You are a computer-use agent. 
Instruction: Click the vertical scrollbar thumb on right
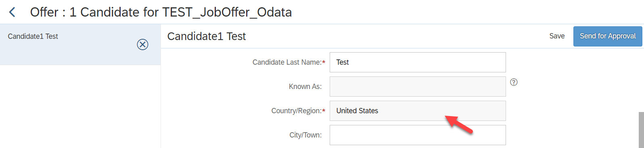[641, 130]
